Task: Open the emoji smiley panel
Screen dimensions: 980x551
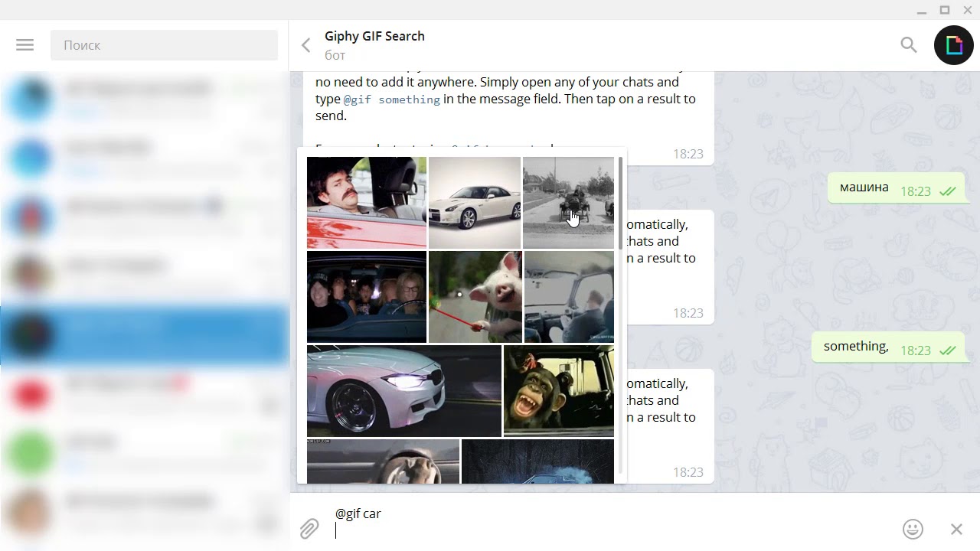Action: pos(913,529)
